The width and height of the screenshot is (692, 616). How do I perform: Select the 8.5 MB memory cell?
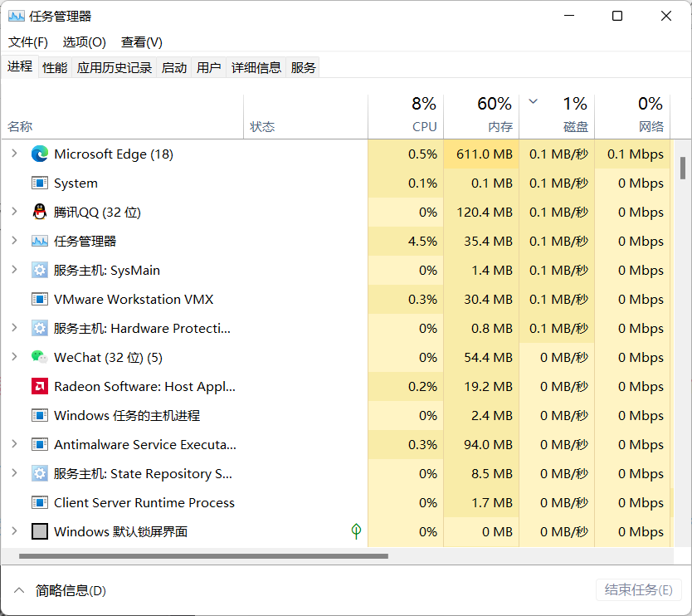[481, 473]
